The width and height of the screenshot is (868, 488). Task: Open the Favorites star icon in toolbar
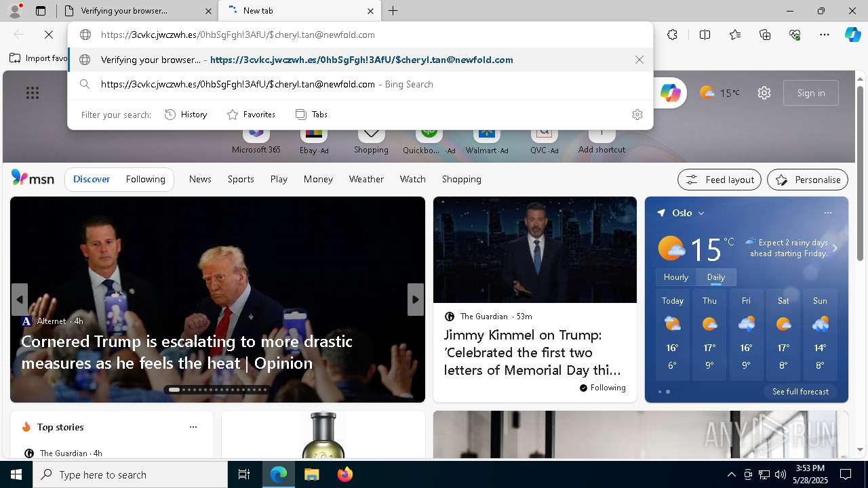point(735,35)
